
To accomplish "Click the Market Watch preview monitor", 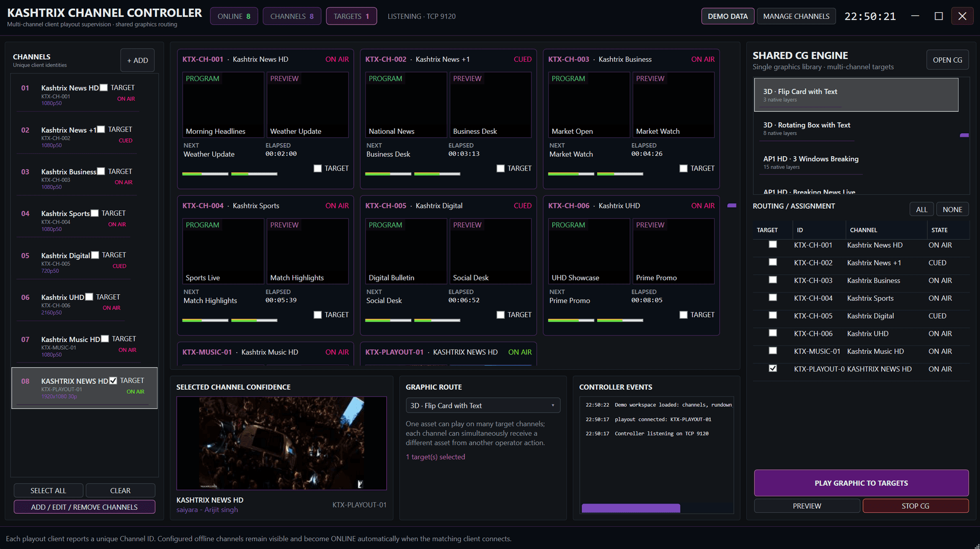I will pos(673,105).
